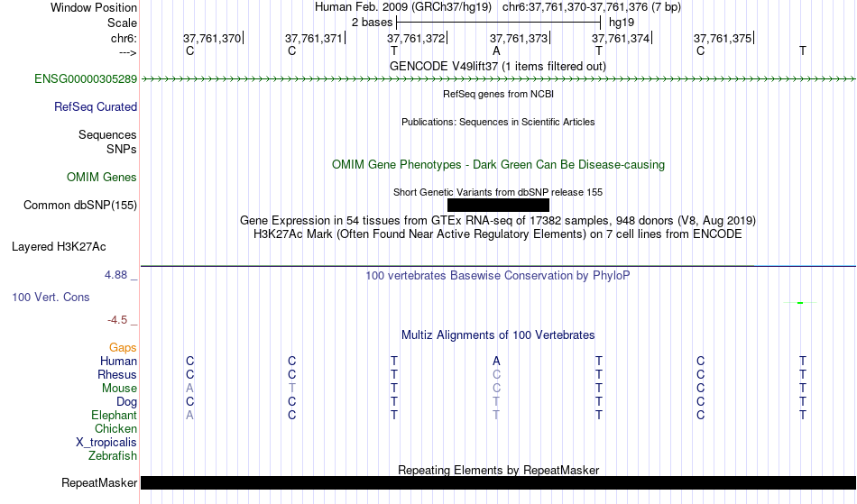The image size is (857, 504).
Task: Click the Publications: Sequences in Scientific Articles title
Action: pyautogui.click(x=498, y=122)
